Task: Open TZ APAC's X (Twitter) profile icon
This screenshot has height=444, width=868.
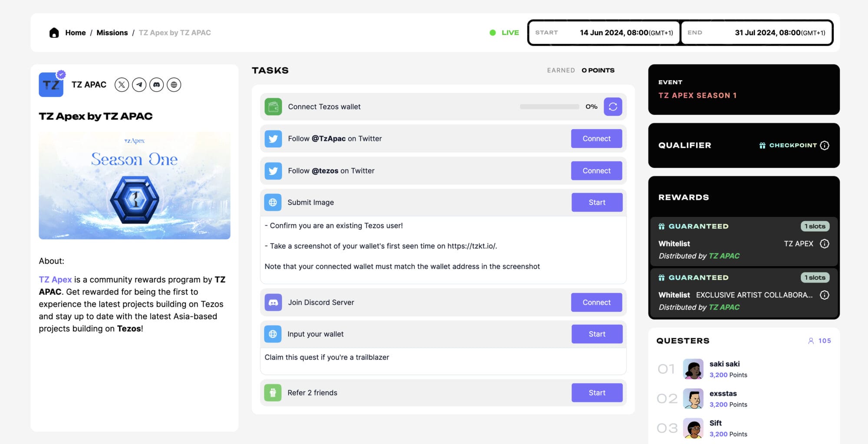Action: click(122, 85)
